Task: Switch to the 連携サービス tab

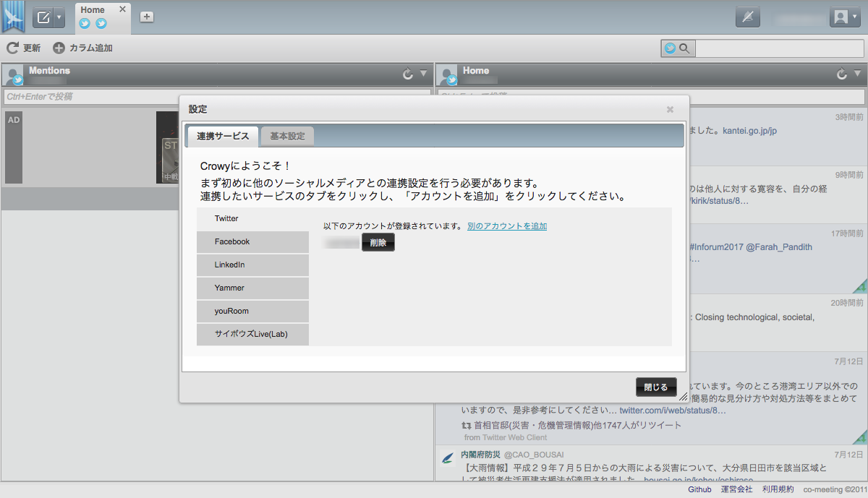Action: 223,136
